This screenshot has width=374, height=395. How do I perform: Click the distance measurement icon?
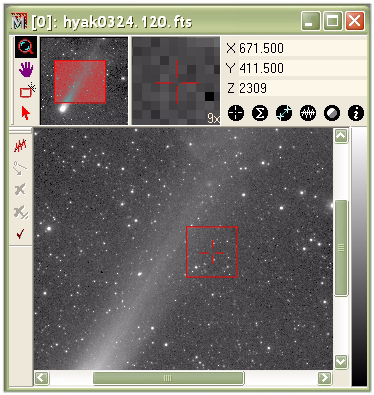point(284,113)
